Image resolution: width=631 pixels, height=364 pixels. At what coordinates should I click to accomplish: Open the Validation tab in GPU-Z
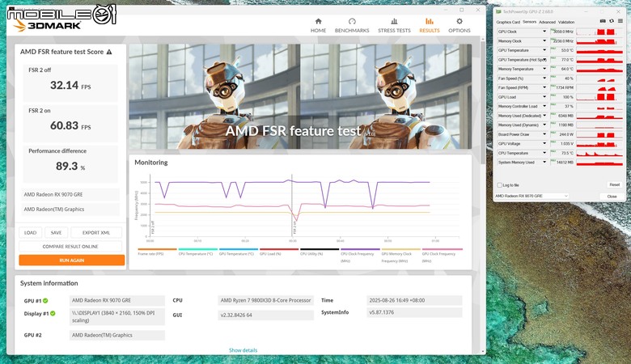(x=565, y=22)
